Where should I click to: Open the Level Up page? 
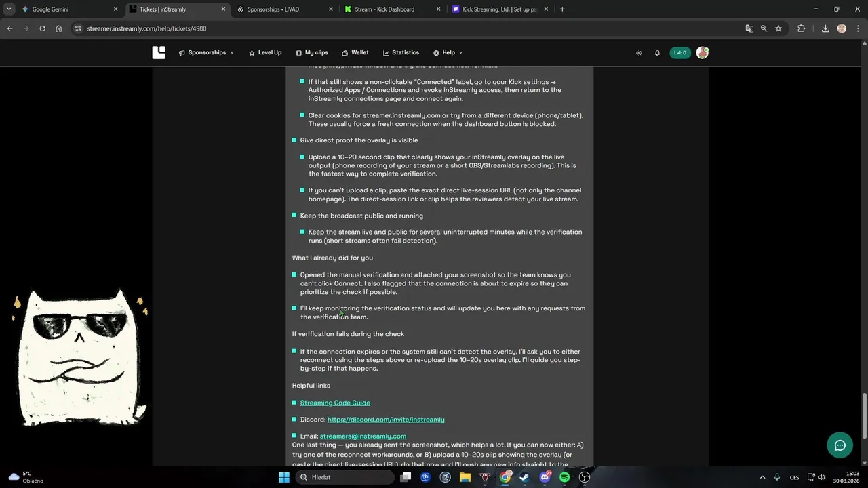[x=265, y=53]
